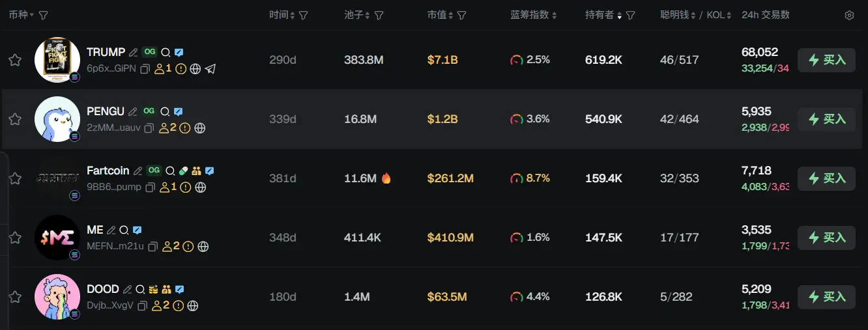
Task: Open the 币种 column dropdown arrow
Action: point(31,15)
